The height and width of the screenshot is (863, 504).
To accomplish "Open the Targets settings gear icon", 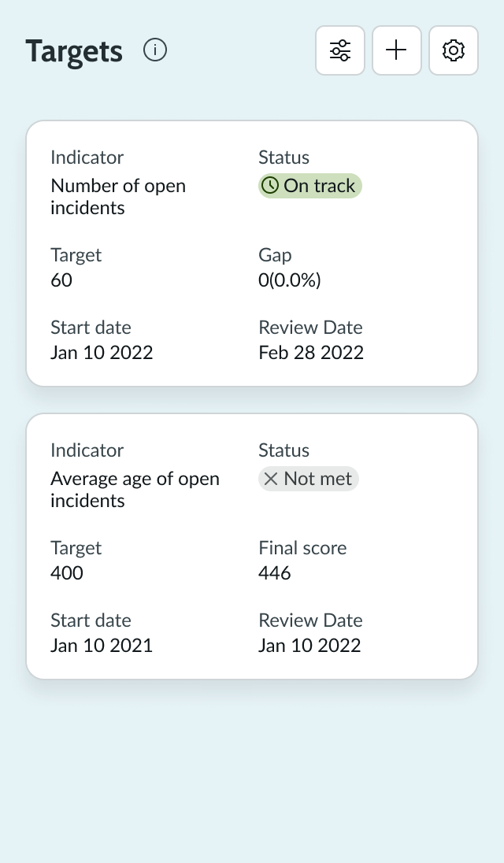I will tap(453, 50).
